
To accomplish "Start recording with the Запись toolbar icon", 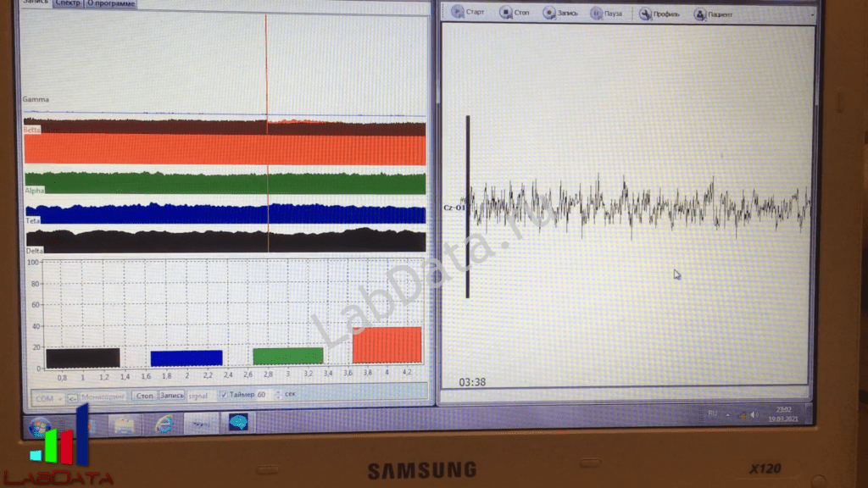I will tap(548, 13).
